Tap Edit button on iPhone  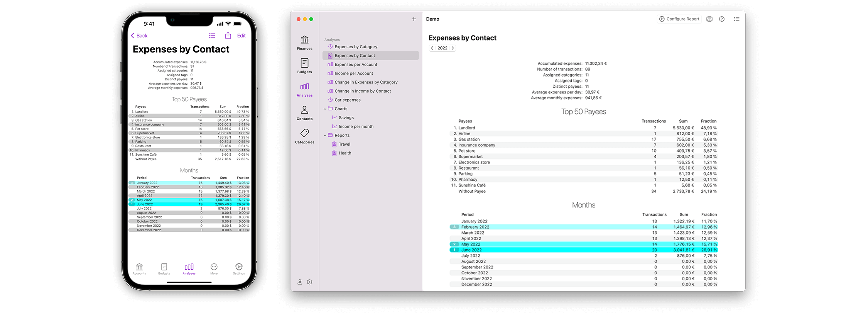tap(241, 36)
